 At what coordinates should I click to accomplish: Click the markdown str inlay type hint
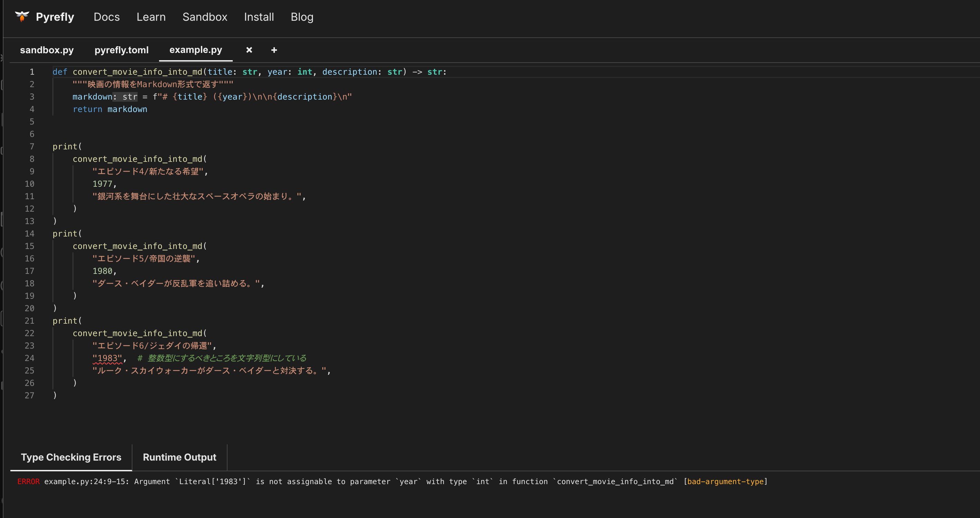point(126,97)
